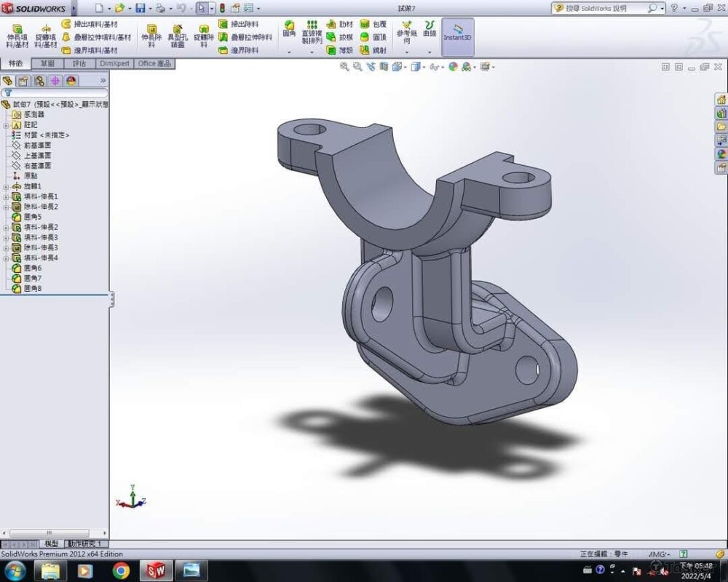This screenshot has height=582, width=728.
Task: Open the Reference Geometry (參考幾何) dropdown
Action: coord(406,52)
